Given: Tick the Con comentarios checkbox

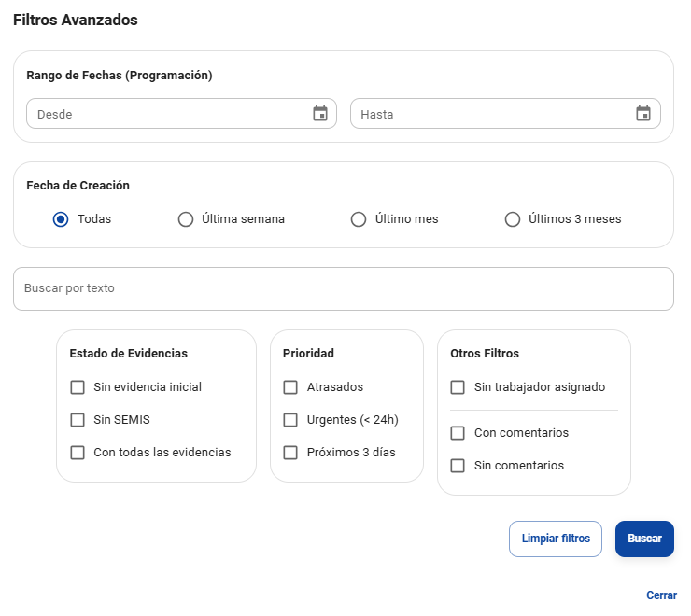Looking at the screenshot, I should pos(458,433).
